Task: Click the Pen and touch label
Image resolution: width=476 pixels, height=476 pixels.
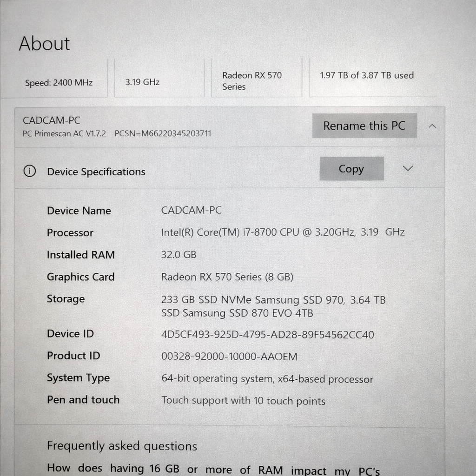Action: 83,400
